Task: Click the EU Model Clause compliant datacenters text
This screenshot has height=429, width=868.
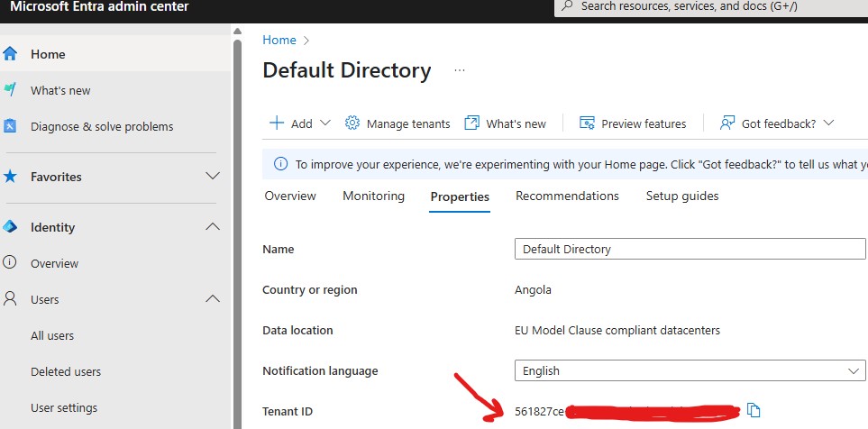Action: point(617,331)
